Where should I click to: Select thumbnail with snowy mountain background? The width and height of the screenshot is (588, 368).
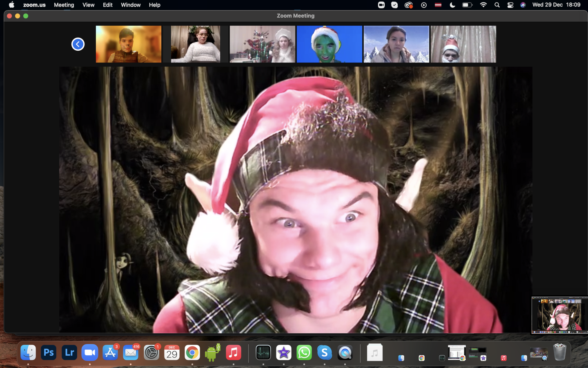point(396,44)
